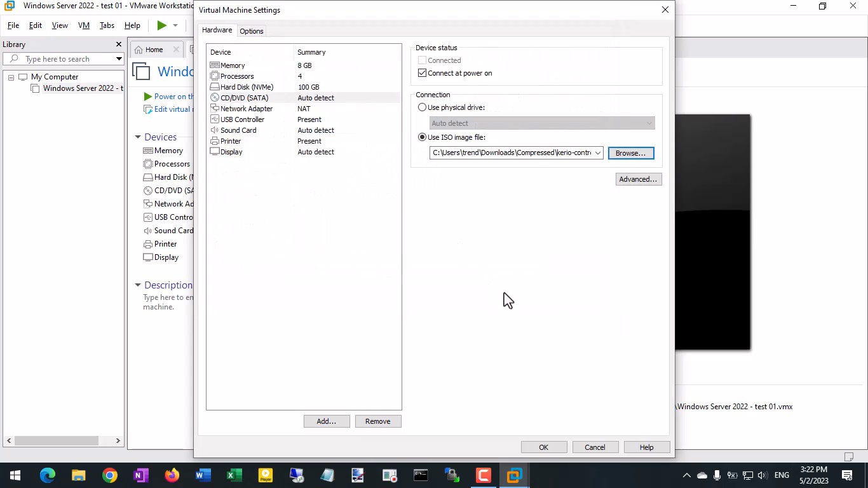Image resolution: width=868 pixels, height=488 pixels.
Task: Open OneNote from the taskbar
Action: (141, 475)
